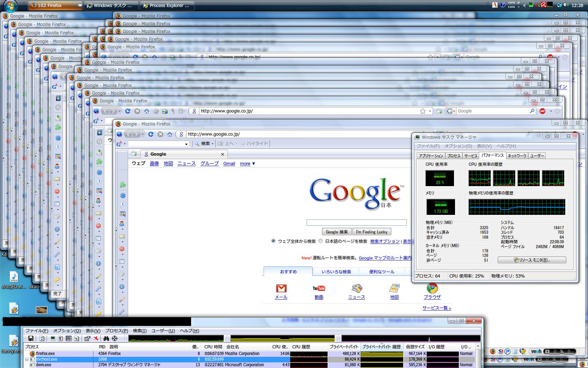This screenshot has height=368, width=588.
Task: Open a new tab in the front Firefox window
Action: click(x=134, y=154)
